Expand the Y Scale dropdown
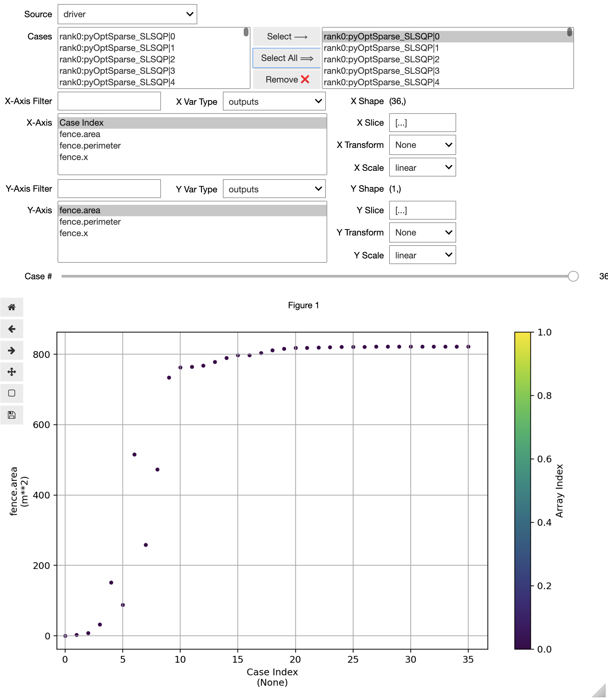The image size is (608, 700). click(x=423, y=255)
